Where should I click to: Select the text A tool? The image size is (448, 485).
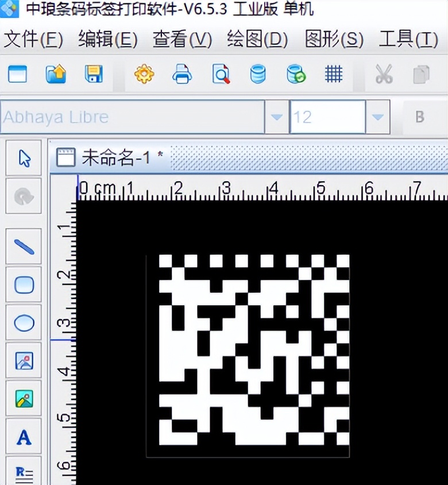(24, 437)
